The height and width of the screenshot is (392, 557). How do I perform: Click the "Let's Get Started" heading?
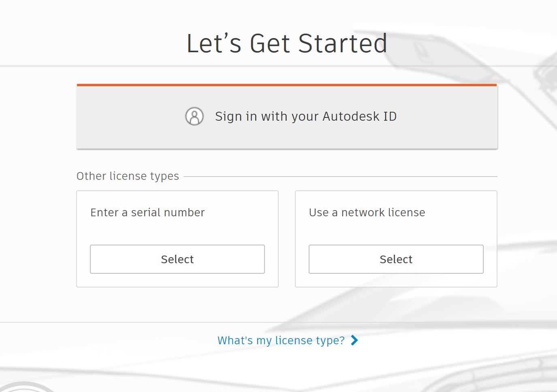coord(287,44)
